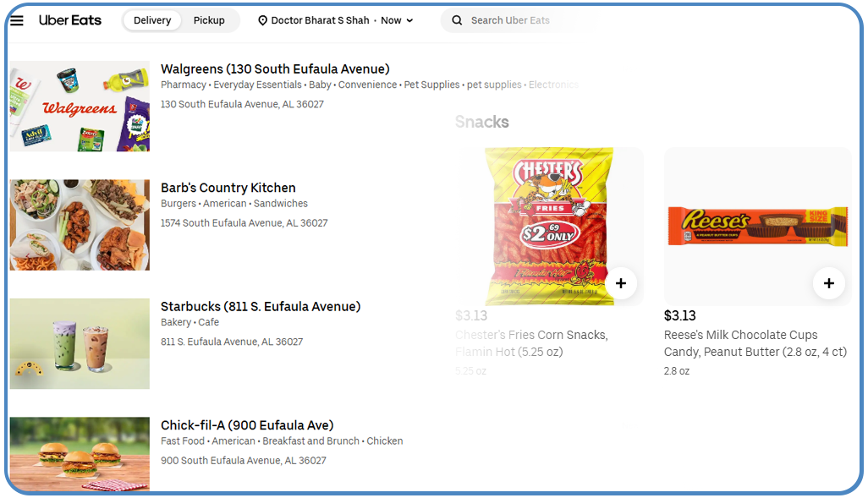Click the location pin icon
This screenshot has height=498, width=868.
pyautogui.click(x=262, y=20)
